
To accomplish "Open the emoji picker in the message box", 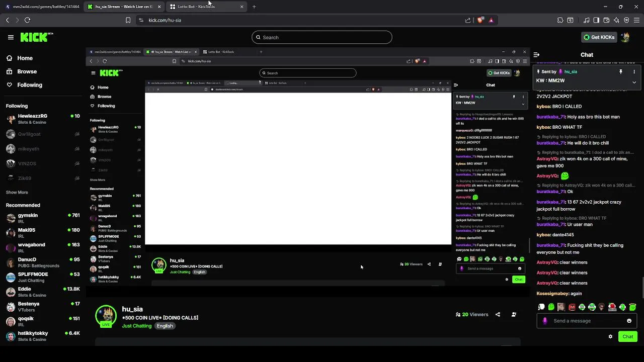I will pyautogui.click(x=629, y=321).
